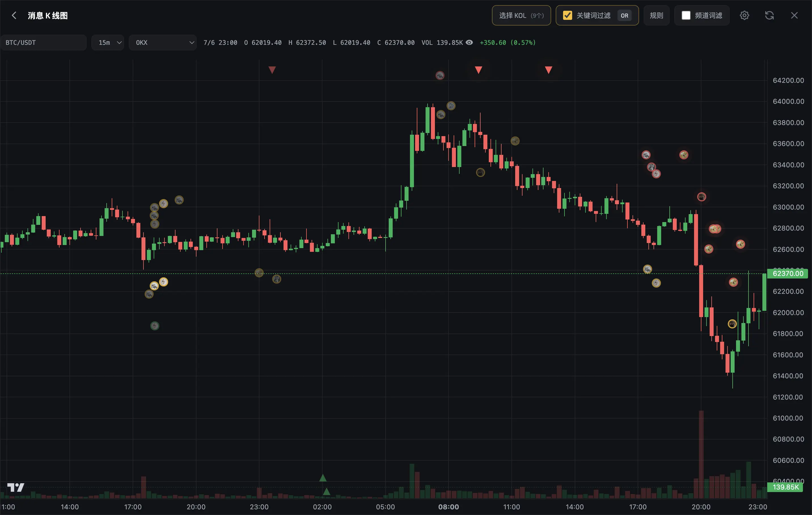Open the KOL avatar near 63000 by 19:30 on the left
This screenshot has height=515, width=812.
click(x=179, y=200)
